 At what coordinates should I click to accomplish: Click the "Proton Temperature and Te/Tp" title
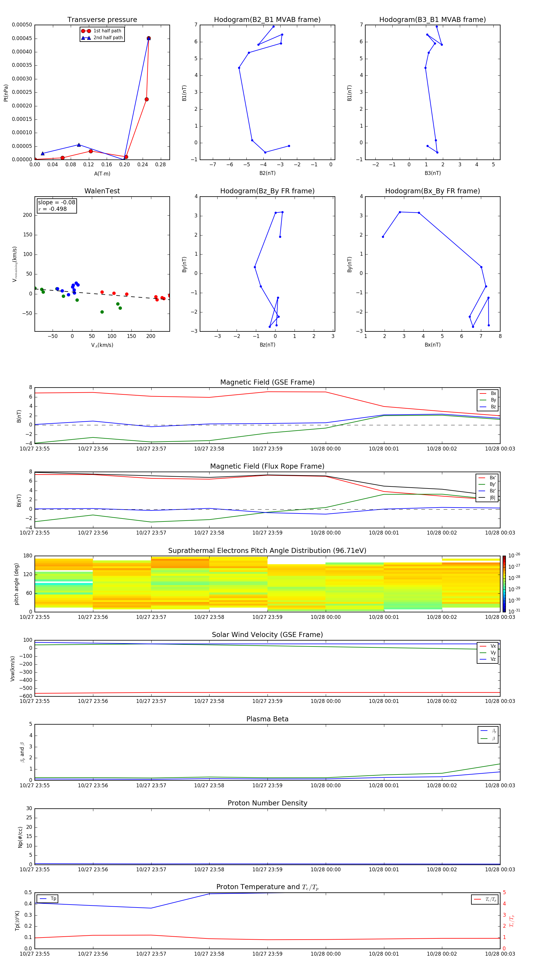tap(267, 887)
